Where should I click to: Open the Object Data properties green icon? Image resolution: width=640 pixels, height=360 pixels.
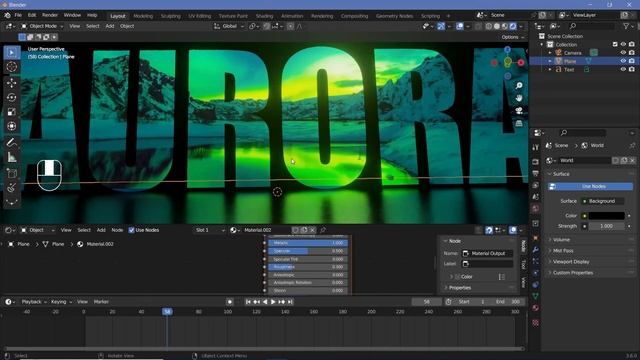coord(536,296)
